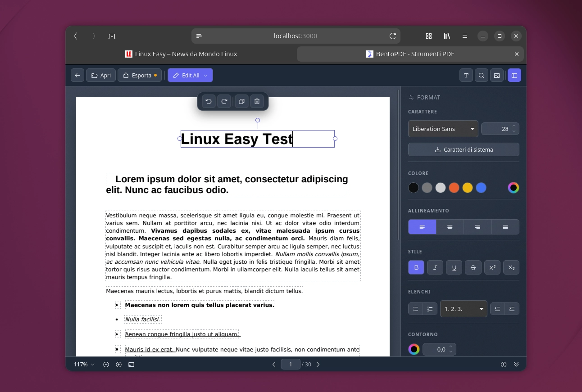582x392 pixels.
Task: Redo the edit in floating toolbar
Action: point(224,101)
